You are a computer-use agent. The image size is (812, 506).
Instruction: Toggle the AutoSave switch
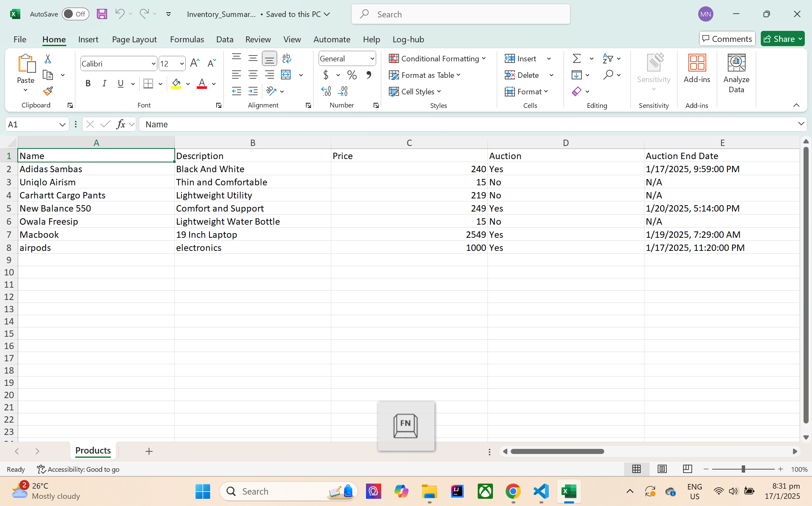tap(75, 14)
